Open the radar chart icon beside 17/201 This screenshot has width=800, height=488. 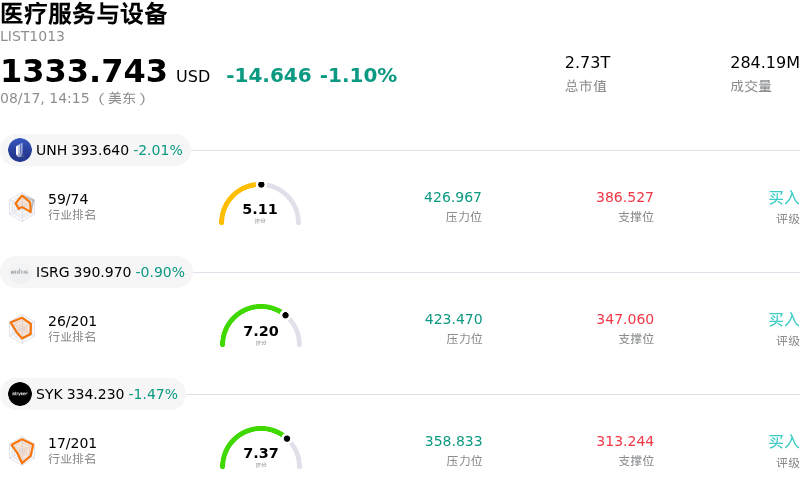point(22,451)
